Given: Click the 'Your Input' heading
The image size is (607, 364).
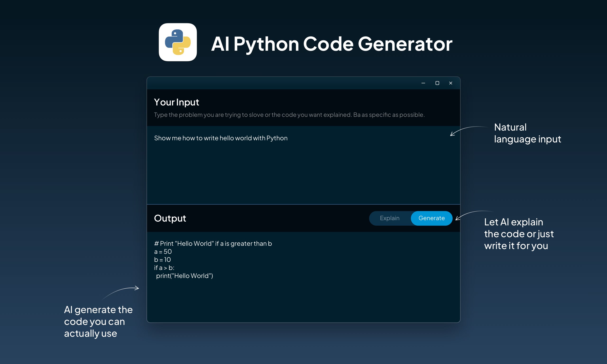Looking at the screenshot, I should tap(176, 102).
